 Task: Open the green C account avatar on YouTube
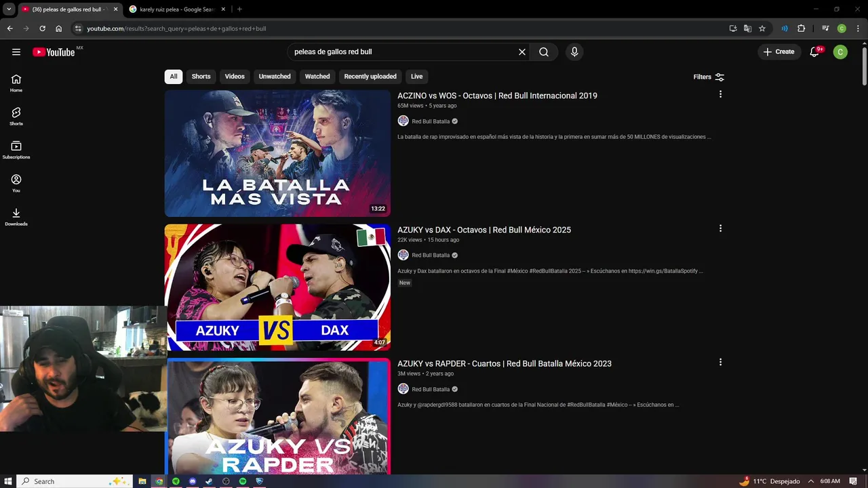pyautogui.click(x=840, y=52)
